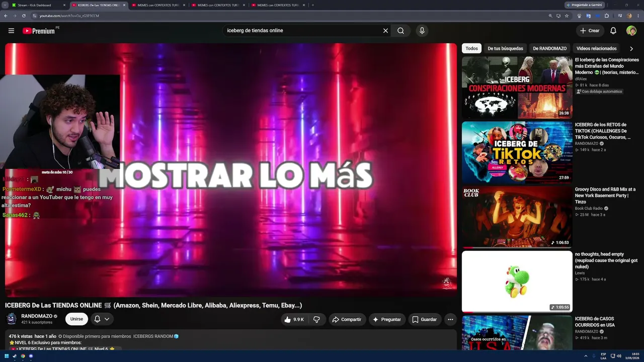Show more filter chips with right arrow

coord(631,49)
